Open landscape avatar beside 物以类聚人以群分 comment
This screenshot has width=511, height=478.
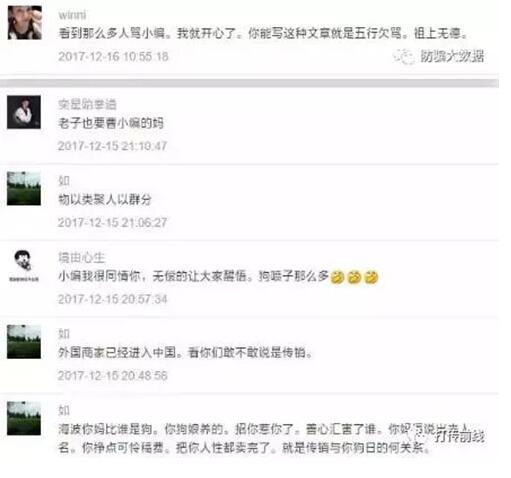[x=24, y=188]
